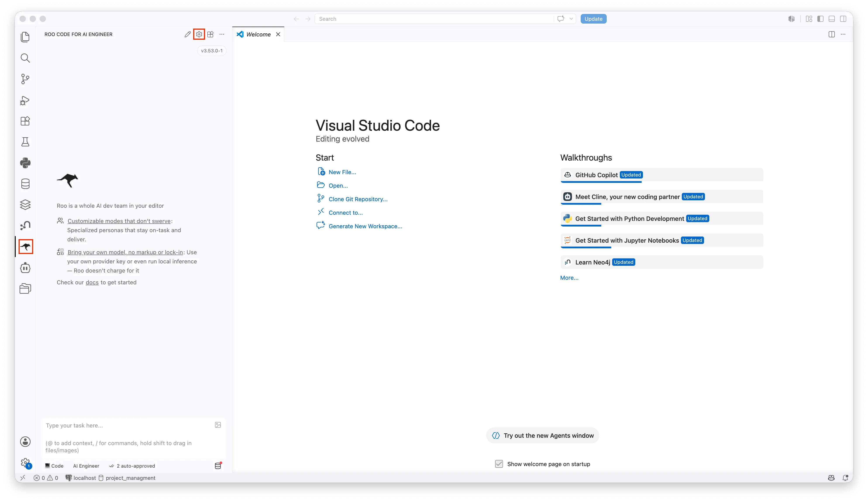Open the Python activity bar icon
The width and height of the screenshot is (868, 501).
[25, 163]
